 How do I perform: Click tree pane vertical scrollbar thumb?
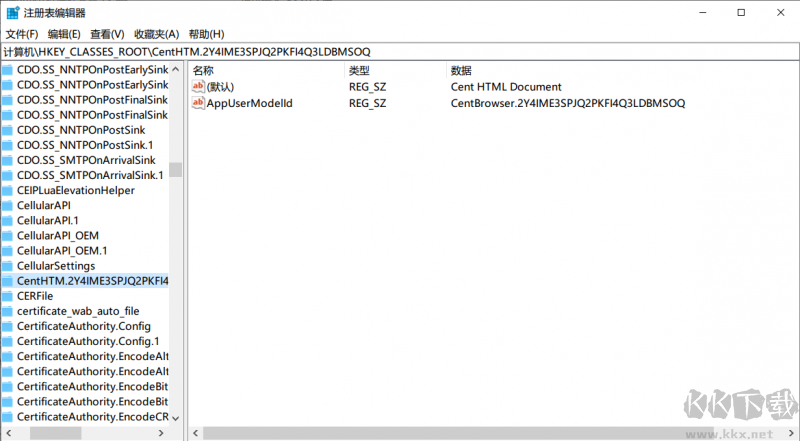click(x=176, y=169)
